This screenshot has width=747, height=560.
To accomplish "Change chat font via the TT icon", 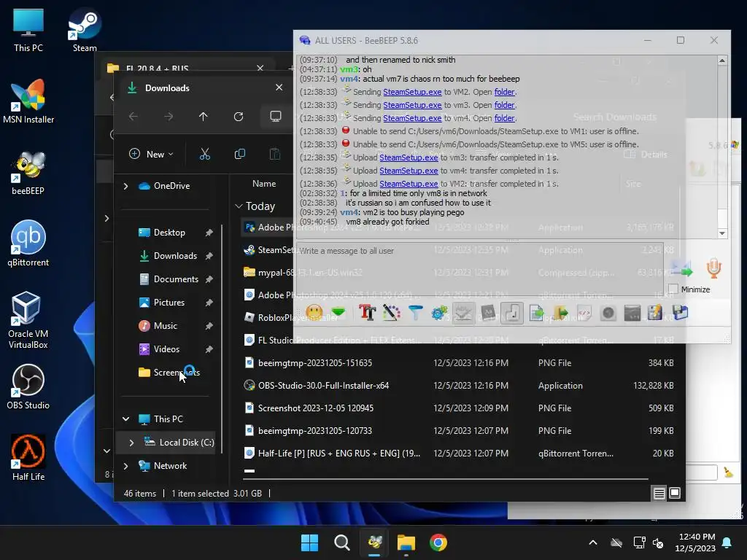I will [368, 313].
